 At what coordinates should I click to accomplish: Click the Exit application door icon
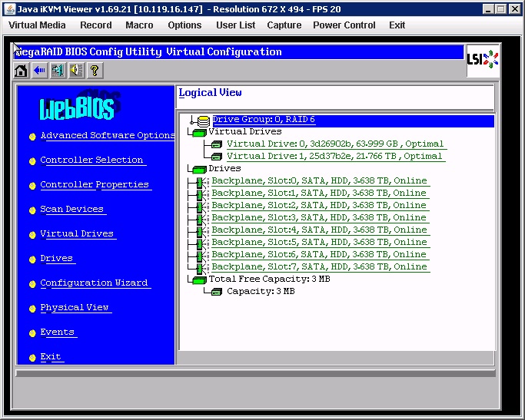(58, 71)
